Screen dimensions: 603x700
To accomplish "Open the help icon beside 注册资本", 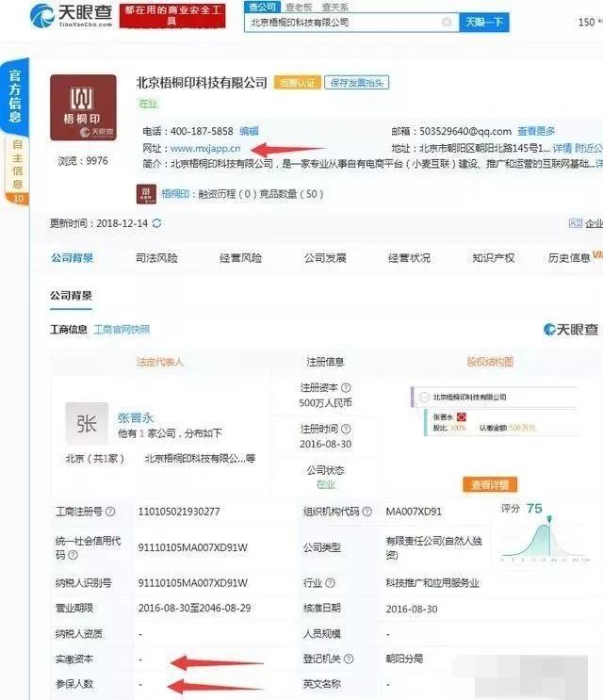I will pyautogui.click(x=346, y=387).
